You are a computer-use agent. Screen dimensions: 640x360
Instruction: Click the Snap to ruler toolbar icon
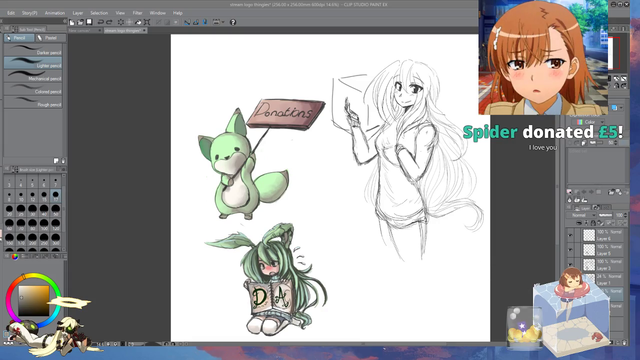pyautogui.click(x=187, y=22)
